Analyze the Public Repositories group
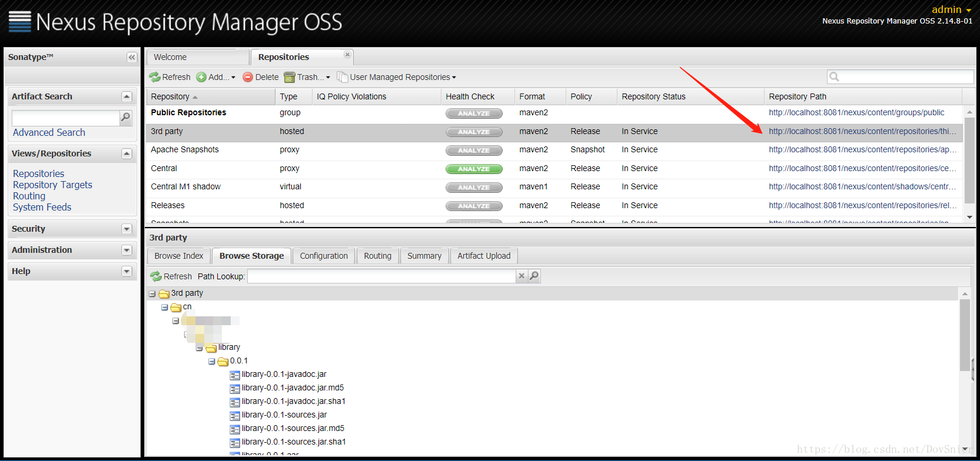This screenshot has height=461, width=980. tap(474, 113)
